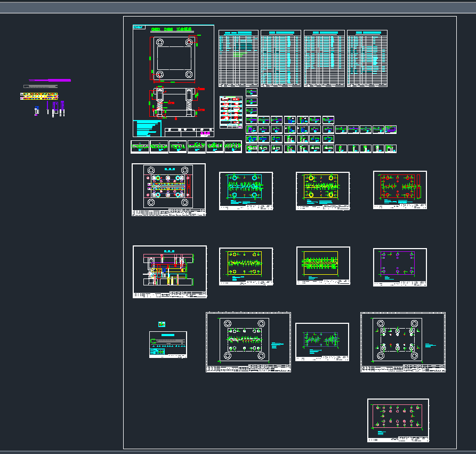Select the red-outlined plate drawing sheet
The image size is (476, 454).
pos(400,190)
